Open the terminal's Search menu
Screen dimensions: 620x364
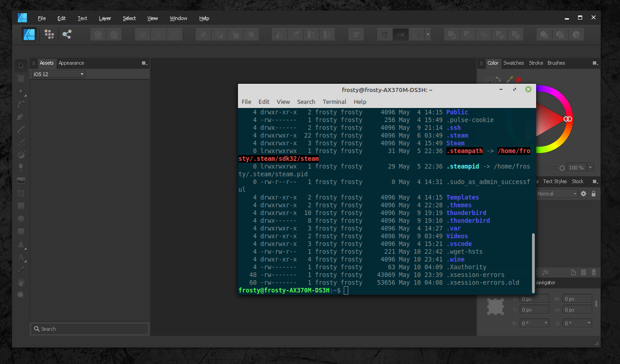tap(306, 102)
